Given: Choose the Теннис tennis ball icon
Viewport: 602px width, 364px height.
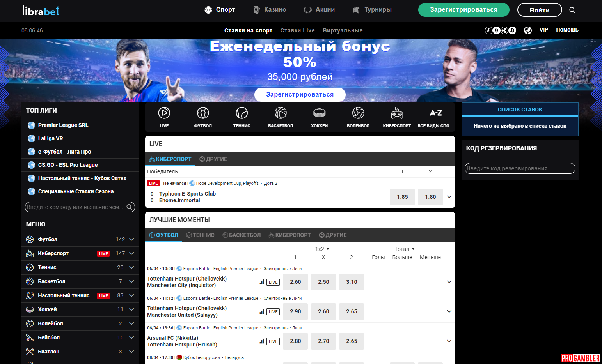Looking at the screenshot, I should 242,113.
